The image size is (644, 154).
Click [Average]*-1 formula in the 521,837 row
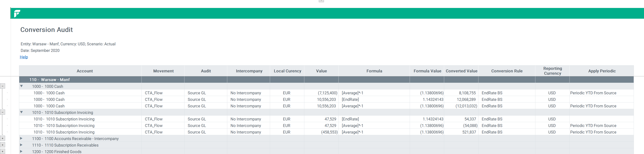click(353, 132)
